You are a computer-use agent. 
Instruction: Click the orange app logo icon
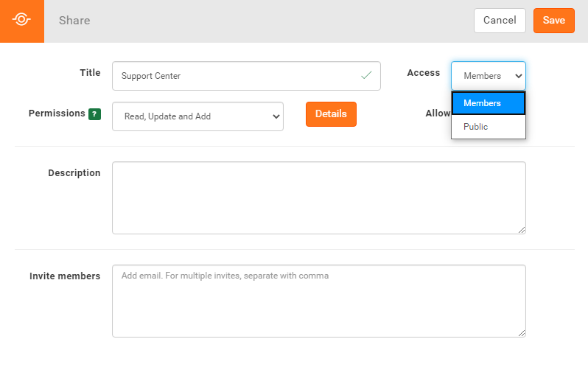(22, 21)
